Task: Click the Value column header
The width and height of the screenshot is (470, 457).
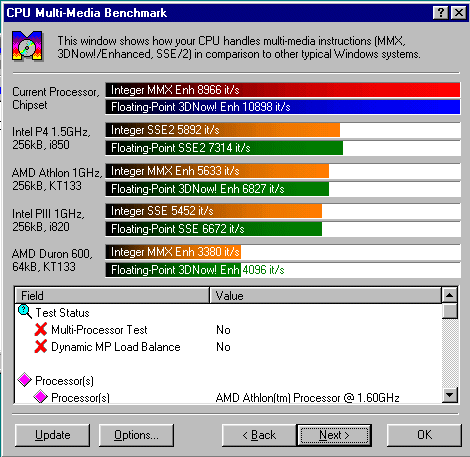Action: pyautogui.click(x=326, y=296)
